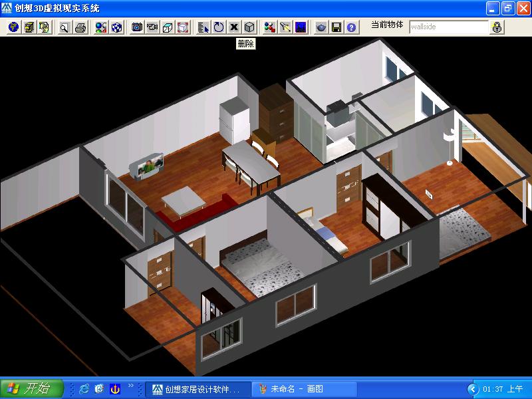
Task: Expand hidden system tray icons arrow
Action: (473, 389)
